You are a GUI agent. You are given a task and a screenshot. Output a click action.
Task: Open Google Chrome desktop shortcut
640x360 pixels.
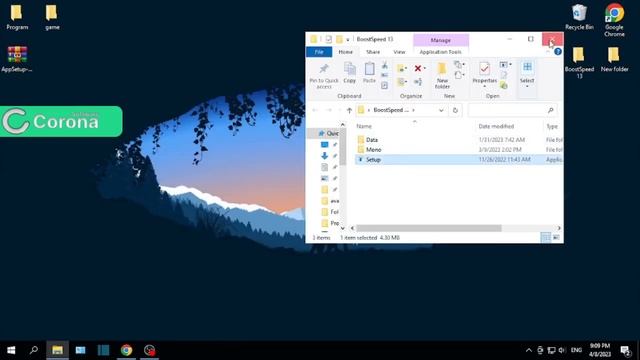(614, 20)
